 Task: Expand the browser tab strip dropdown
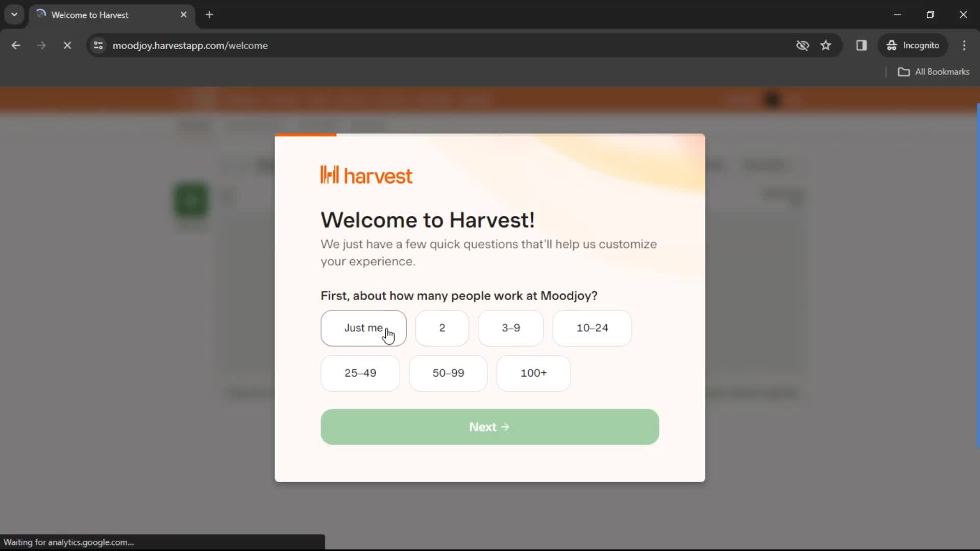coord(14,14)
